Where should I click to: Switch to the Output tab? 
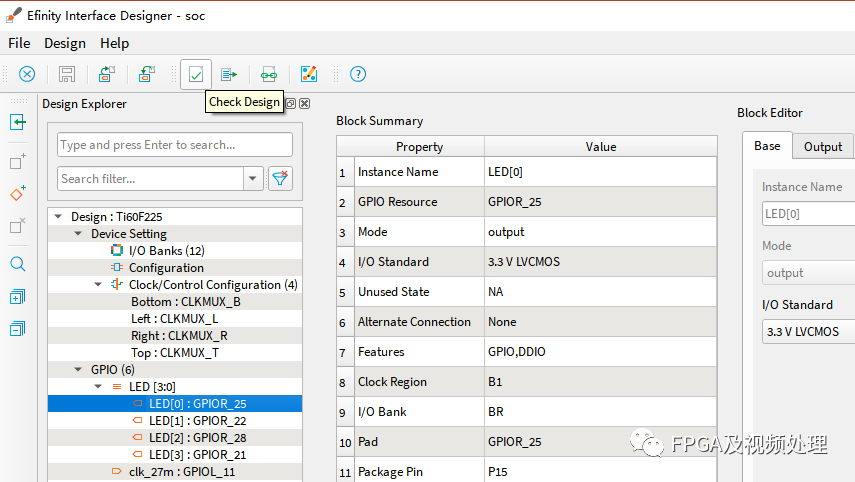click(x=822, y=146)
